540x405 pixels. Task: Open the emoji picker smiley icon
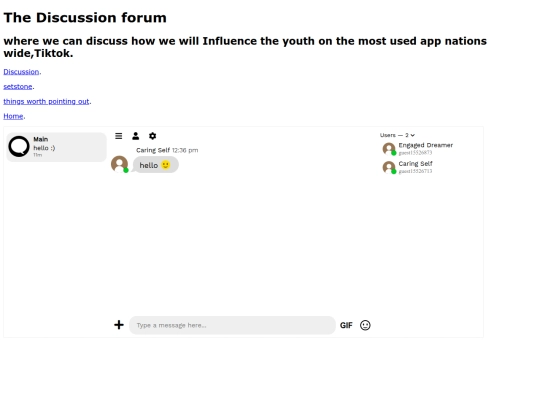pos(365,325)
